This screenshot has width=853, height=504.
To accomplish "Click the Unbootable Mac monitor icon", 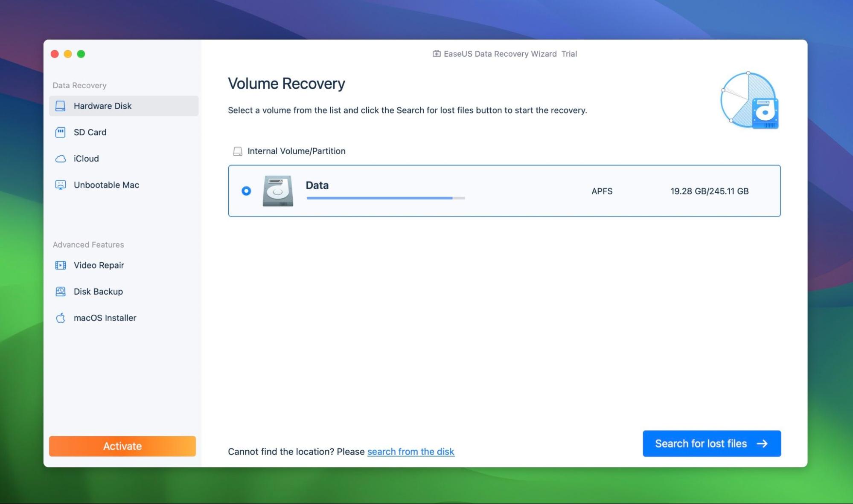I will (61, 185).
